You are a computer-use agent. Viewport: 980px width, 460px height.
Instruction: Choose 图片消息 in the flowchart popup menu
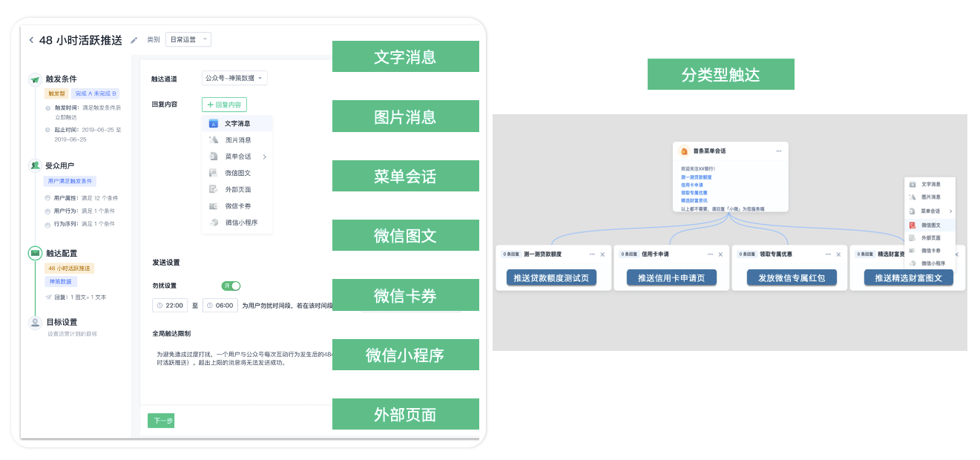coord(930,197)
